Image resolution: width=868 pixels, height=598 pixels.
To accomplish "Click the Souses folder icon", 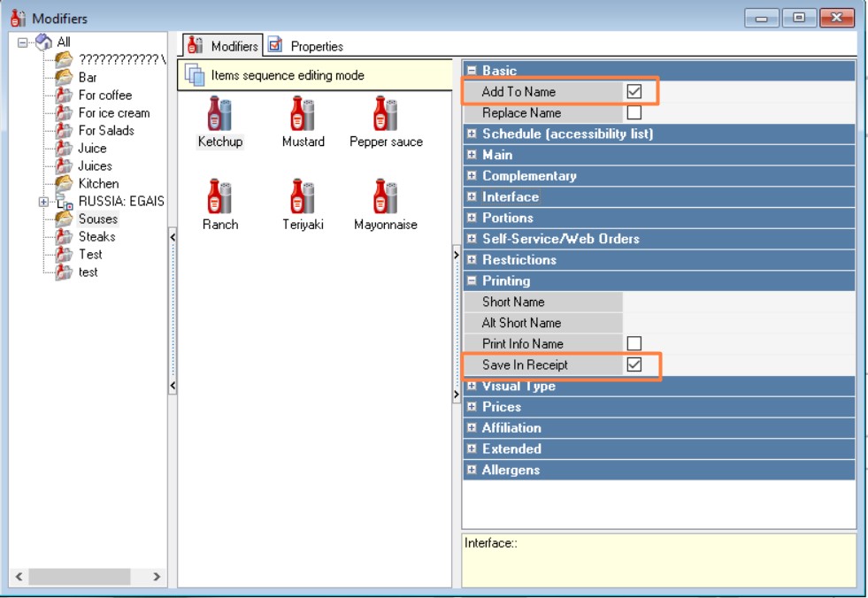I will [x=64, y=218].
